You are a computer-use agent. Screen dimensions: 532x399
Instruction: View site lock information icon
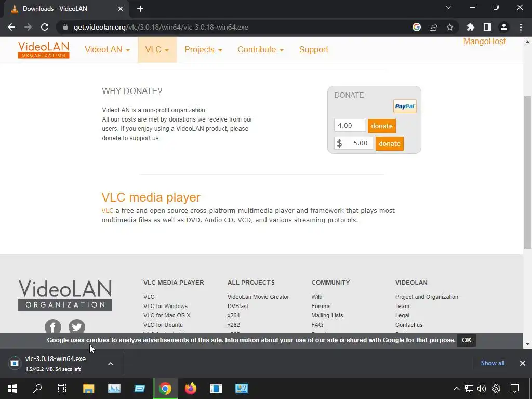click(x=65, y=27)
